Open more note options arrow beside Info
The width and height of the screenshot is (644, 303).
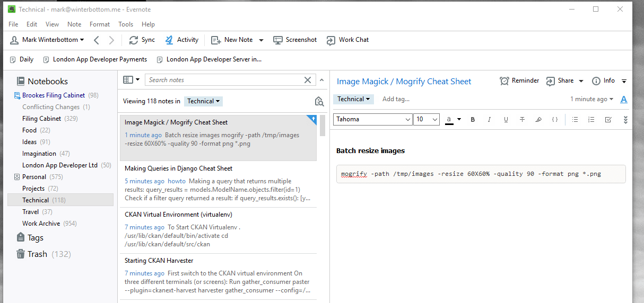tap(624, 81)
